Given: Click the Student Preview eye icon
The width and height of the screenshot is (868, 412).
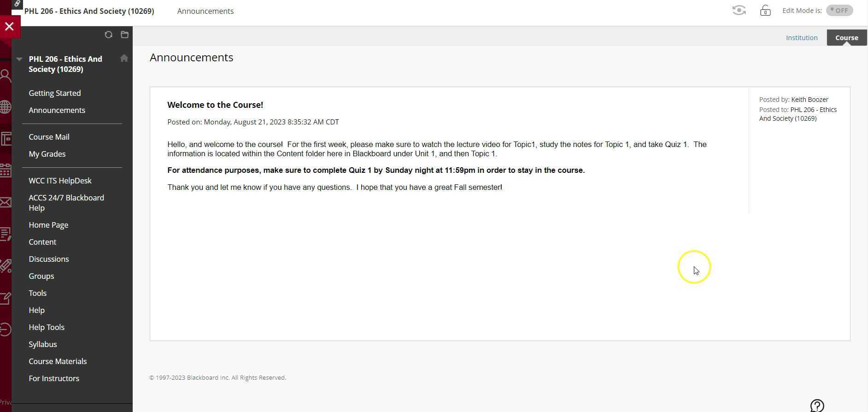Looking at the screenshot, I should pos(739,10).
